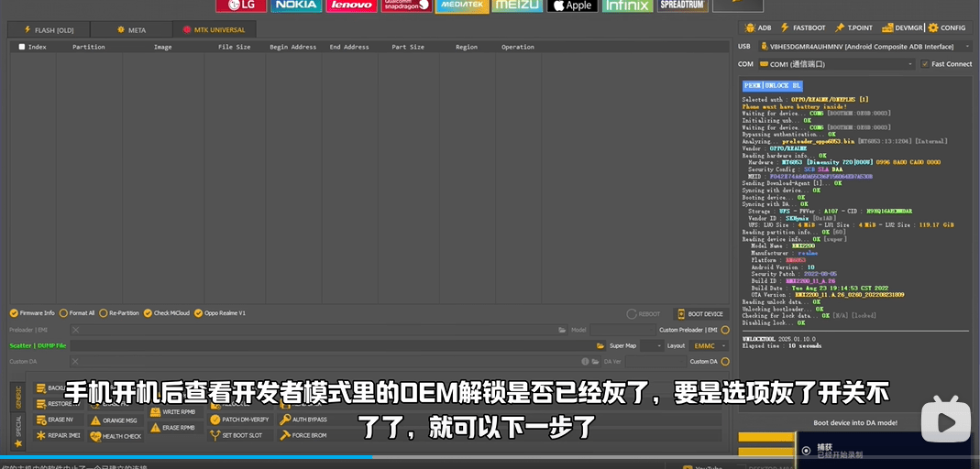Open the USB device dropdown
This screenshot has height=469, width=980.
[865, 46]
